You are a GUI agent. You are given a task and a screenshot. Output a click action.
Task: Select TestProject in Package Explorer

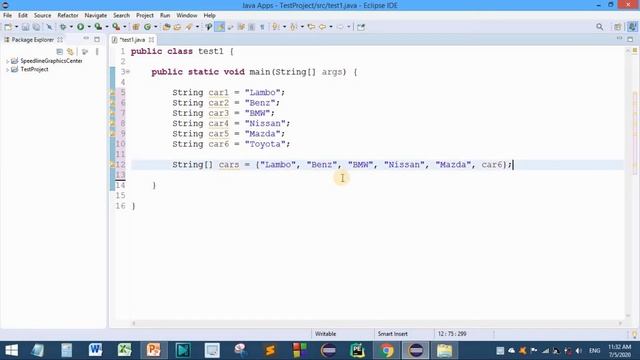point(34,69)
